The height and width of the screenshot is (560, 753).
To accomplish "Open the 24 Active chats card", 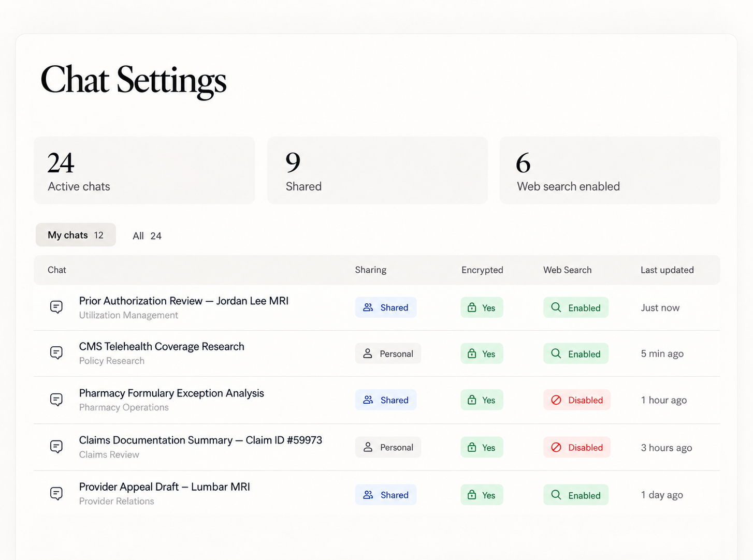I will [x=144, y=170].
